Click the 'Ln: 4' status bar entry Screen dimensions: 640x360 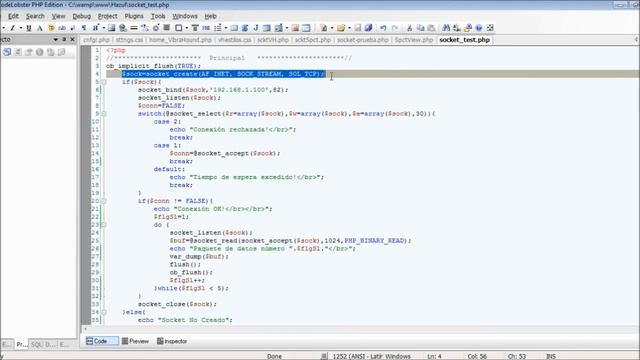point(434,356)
